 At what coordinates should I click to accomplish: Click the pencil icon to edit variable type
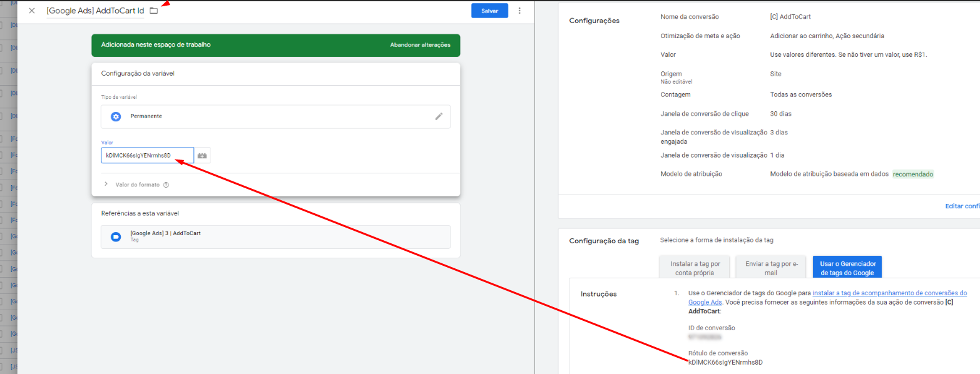(439, 116)
